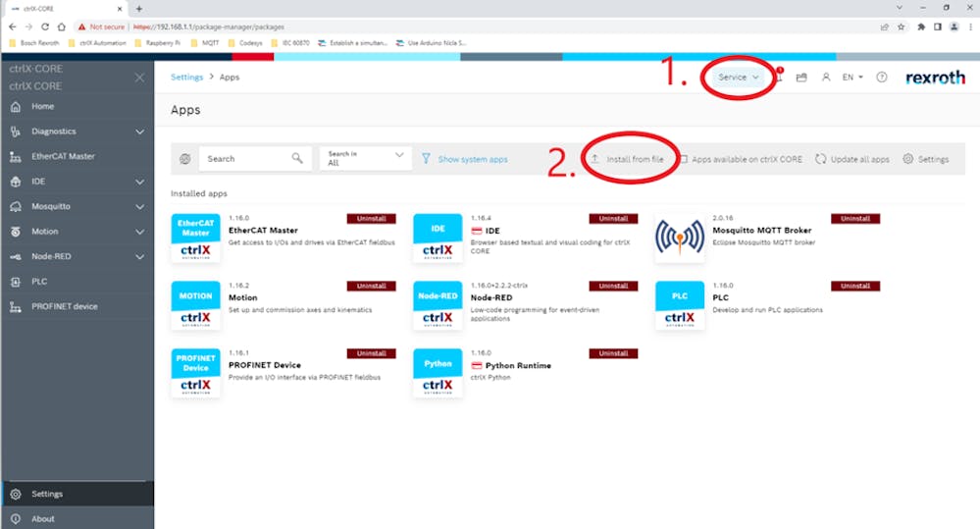The image size is (980, 529).
Task: Uninstall the Node-RED app
Action: pyautogui.click(x=613, y=287)
